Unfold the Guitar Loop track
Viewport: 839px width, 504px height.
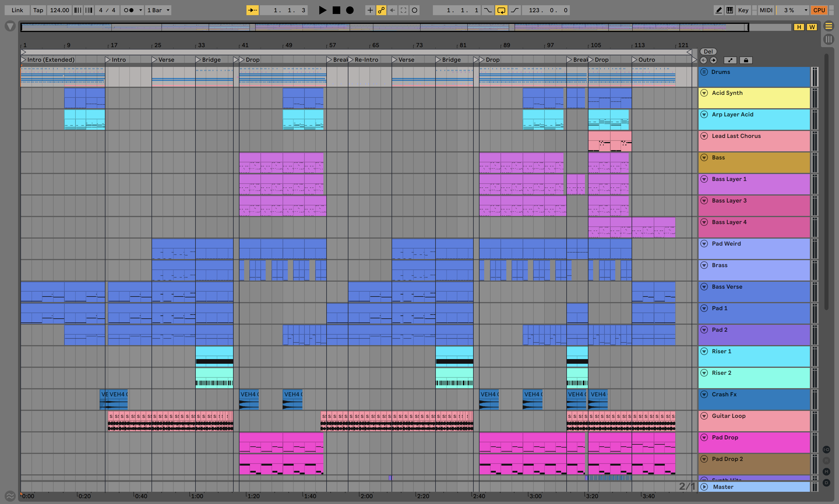pos(704,416)
